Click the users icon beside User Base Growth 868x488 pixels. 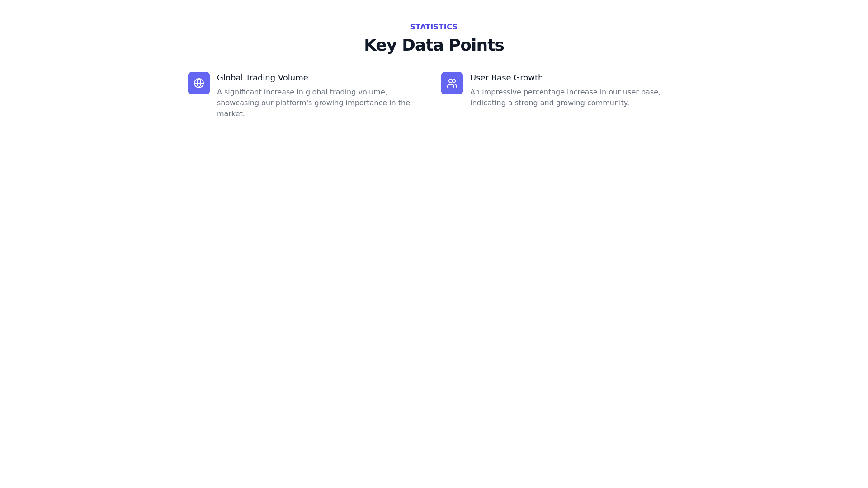pyautogui.click(x=452, y=83)
